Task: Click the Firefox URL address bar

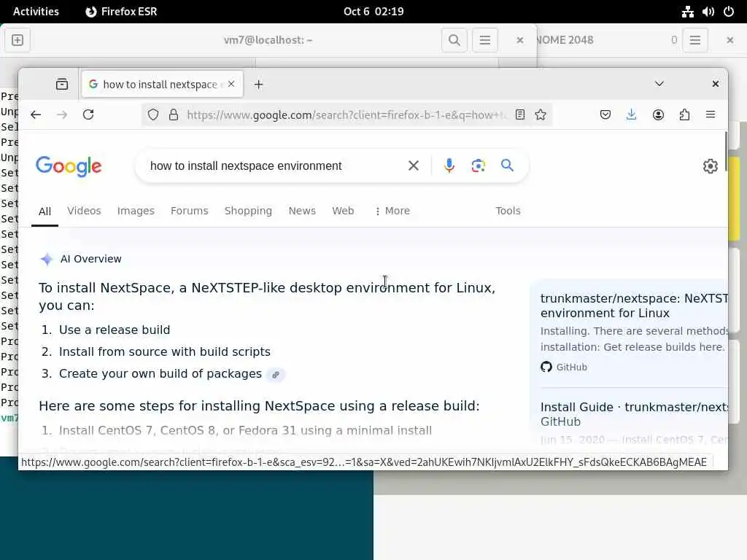Action: tap(347, 114)
